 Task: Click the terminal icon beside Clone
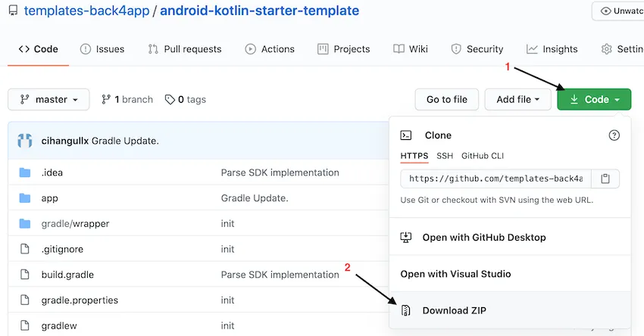tap(406, 135)
